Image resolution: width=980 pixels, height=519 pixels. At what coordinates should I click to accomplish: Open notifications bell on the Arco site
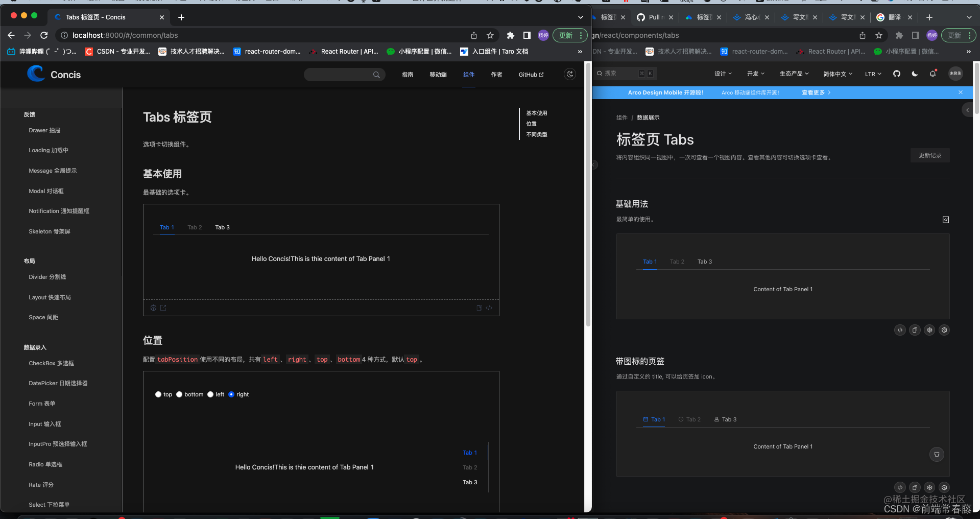point(933,74)
